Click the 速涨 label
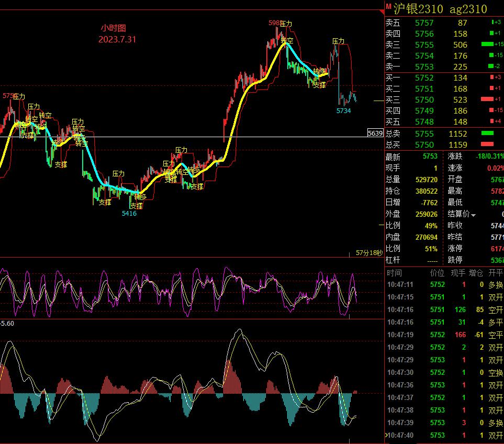This screenshot has height=444, width=504. pyautogui.click(x=455, y=168)
